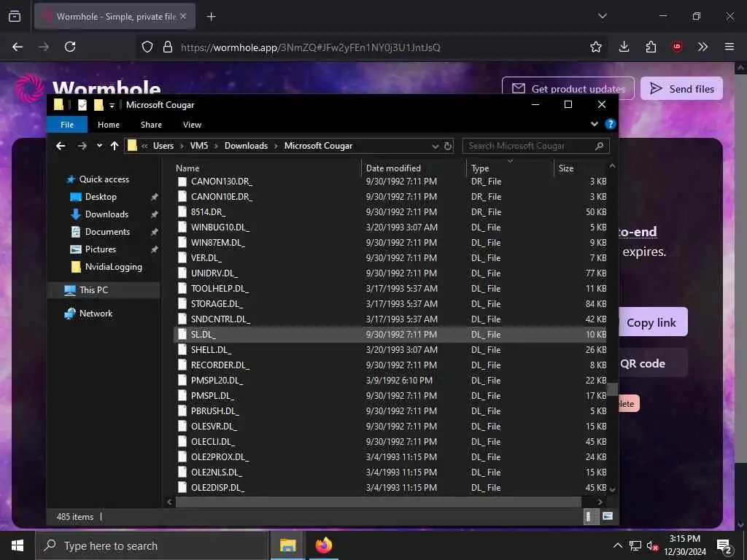Click the network tray icon

[635, 545]
